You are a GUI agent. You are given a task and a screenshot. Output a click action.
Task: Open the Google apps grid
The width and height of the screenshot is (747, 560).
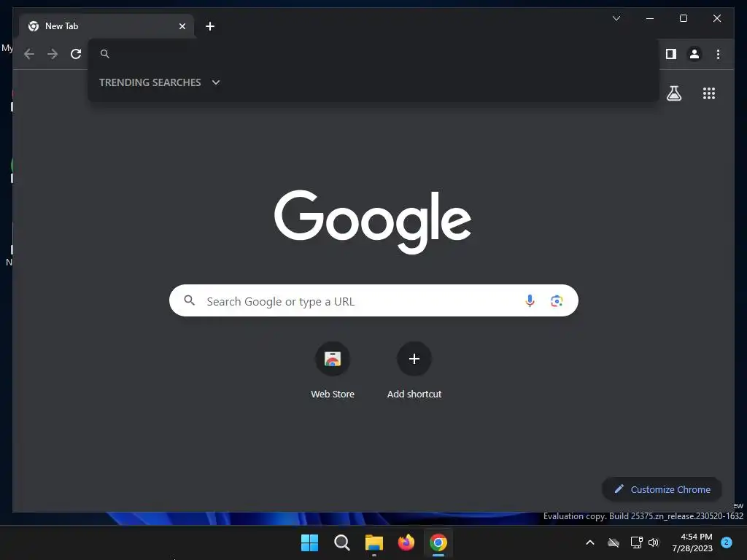pos(709,93)
